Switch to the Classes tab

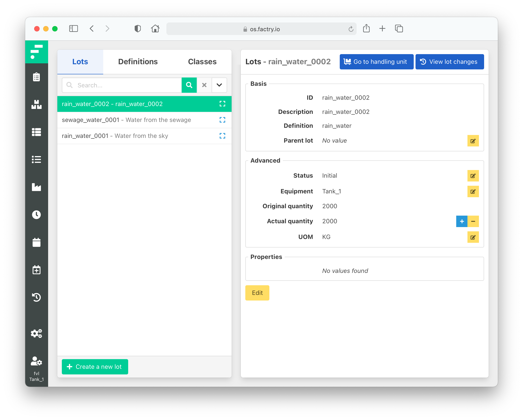[x=202, y=62]
